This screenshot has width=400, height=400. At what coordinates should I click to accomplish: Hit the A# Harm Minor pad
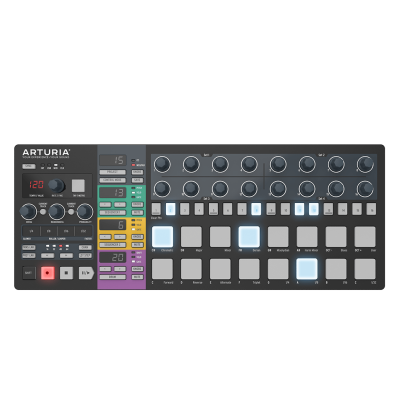click(307, 236)
